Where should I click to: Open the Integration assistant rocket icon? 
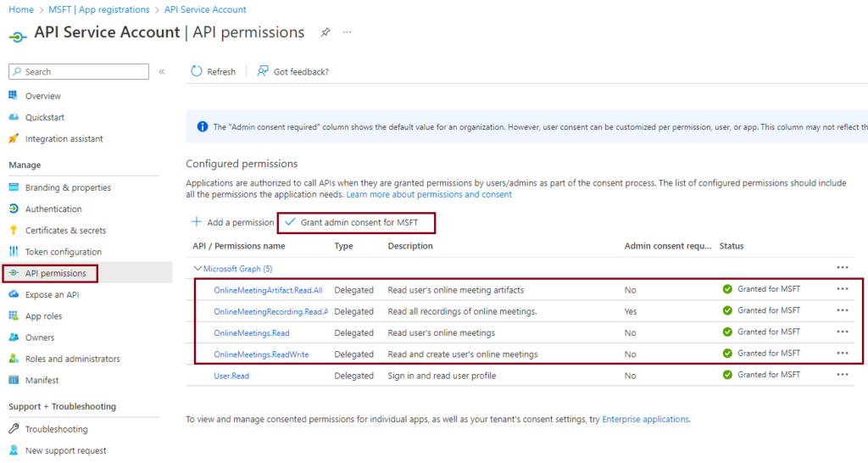click(x=14, y=138)
